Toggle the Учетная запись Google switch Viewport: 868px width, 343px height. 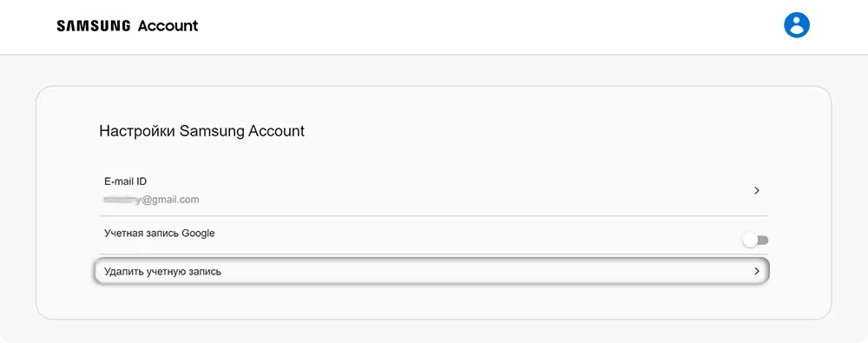click(x=755, y=240)
